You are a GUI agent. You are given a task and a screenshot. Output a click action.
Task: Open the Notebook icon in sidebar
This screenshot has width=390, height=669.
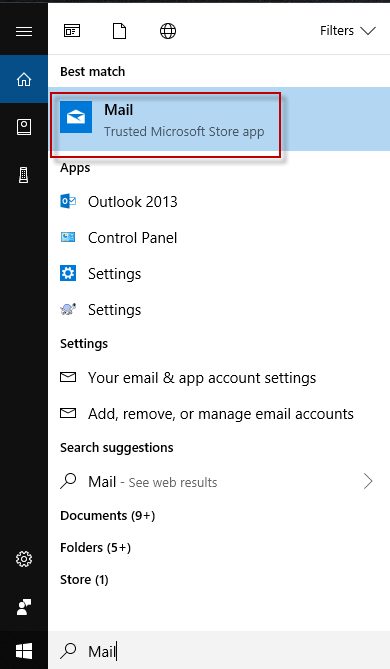[x=24, y=127]
